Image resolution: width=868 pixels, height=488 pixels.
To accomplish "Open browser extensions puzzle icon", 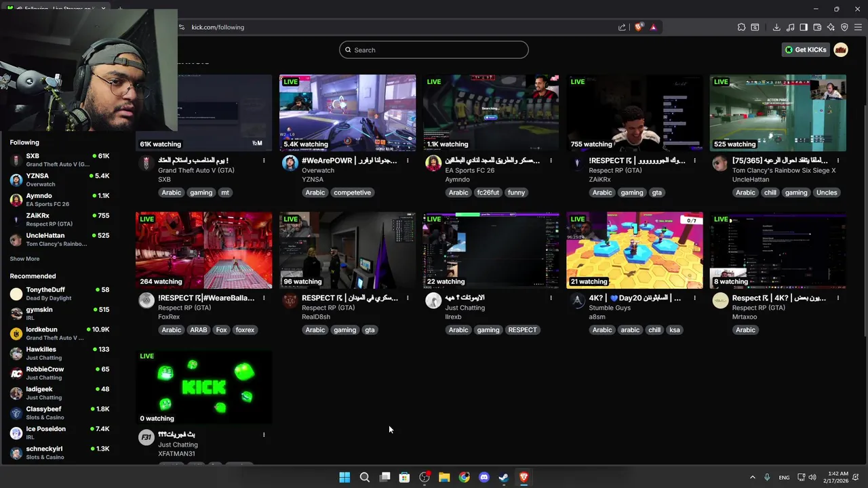I will click(741, 27).
